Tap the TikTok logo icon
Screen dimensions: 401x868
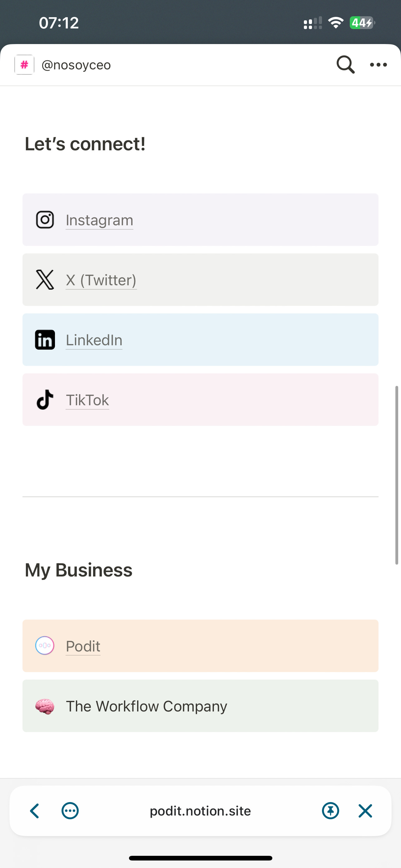pyautogui.click(x=45, y=400)
